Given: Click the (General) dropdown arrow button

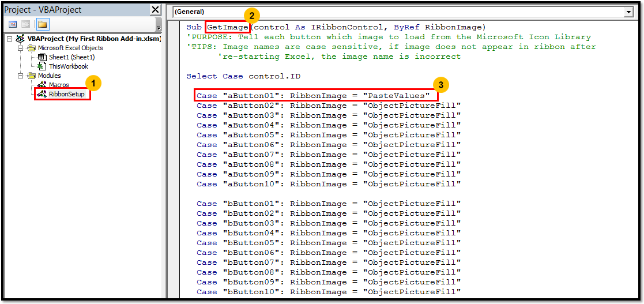Looking at the screenshot, I should (628, 12).
